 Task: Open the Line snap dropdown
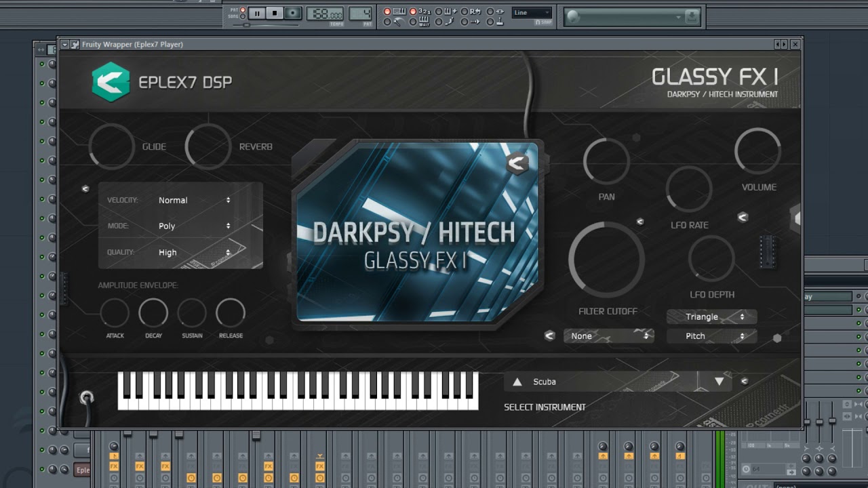(532, 13)
